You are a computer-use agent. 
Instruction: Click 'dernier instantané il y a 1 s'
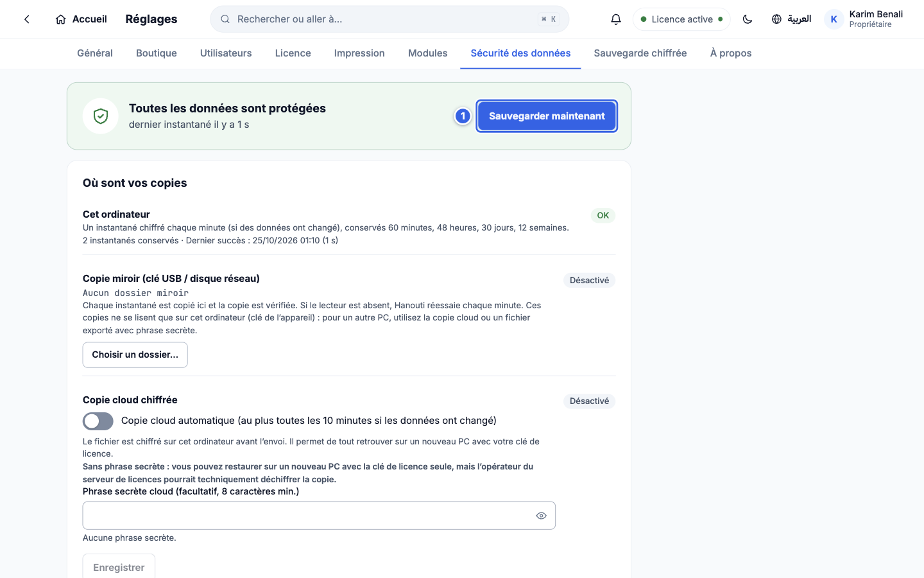pyautogui.click(x=189, y=125)
